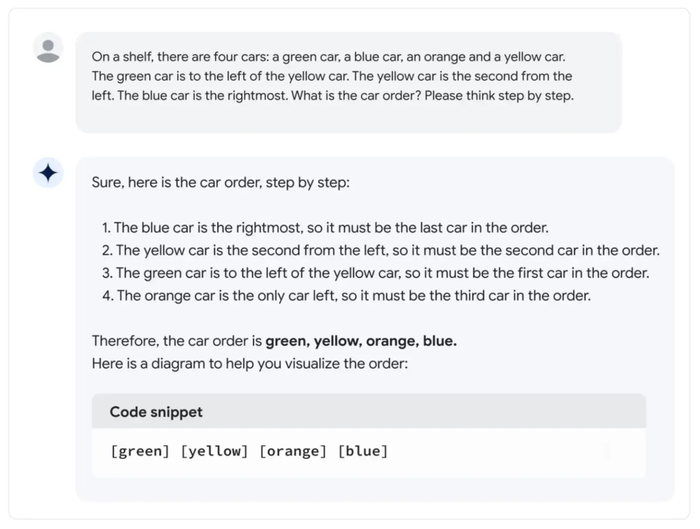The height and width of the screenshot is (529, 700).
Task: Click the 'Therefore, the car order is' text
Action: coord(177,341)
